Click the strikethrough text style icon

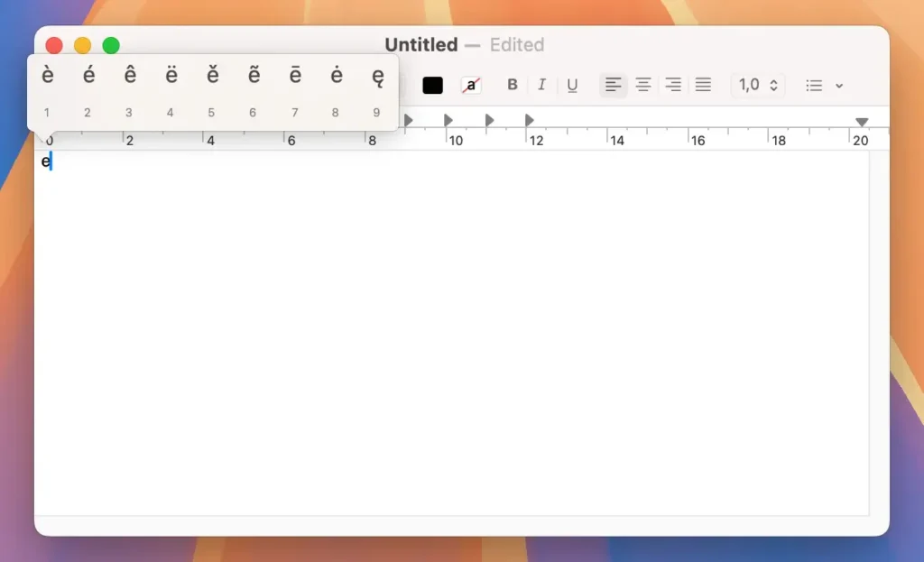pyautogui.click(x=473, y=85)
